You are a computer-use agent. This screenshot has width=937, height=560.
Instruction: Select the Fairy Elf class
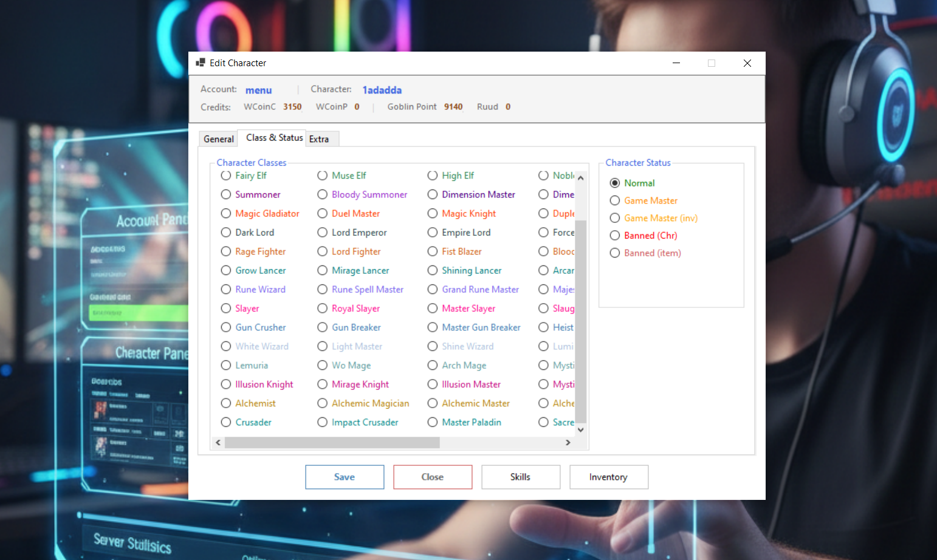click(x=225, y=176)
